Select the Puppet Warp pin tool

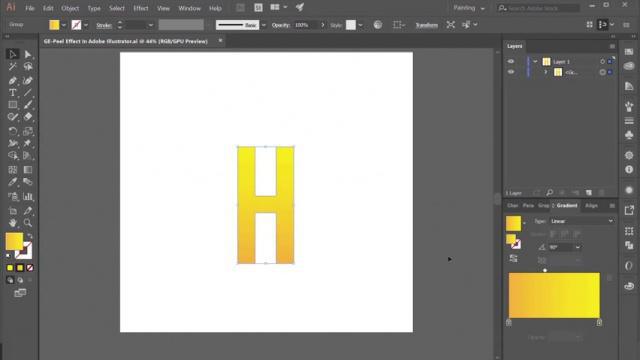click(27, 143)
